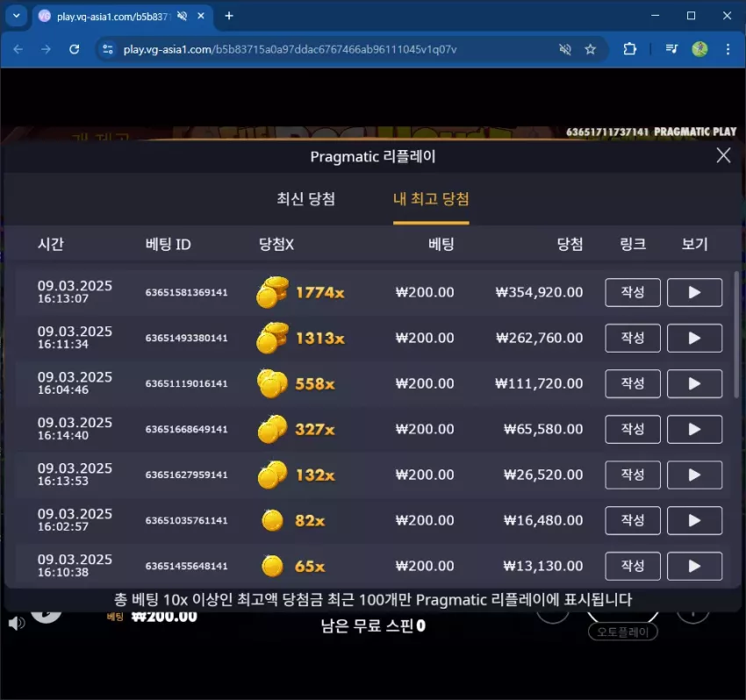Viewport: 746px width, 700px height.
Task: Reload the page
Action: 75,49
